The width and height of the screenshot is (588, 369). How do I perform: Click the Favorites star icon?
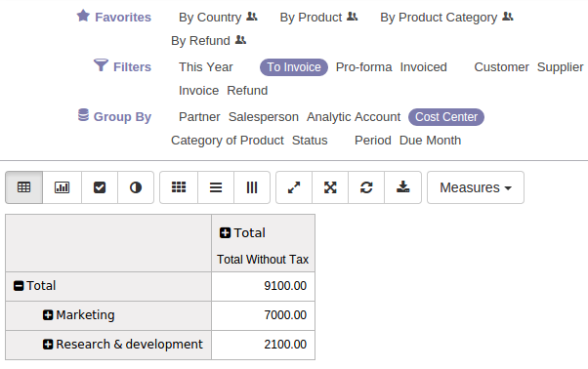(83, 16)
